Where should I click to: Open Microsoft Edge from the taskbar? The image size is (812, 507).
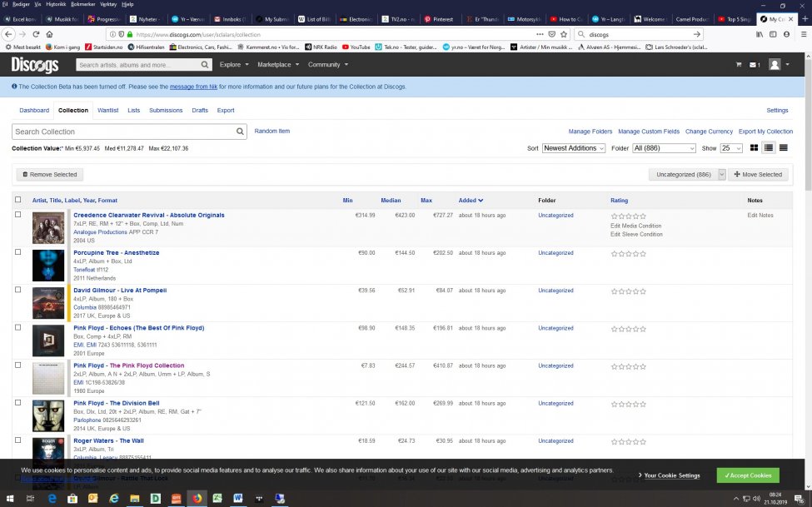point(52,499)
